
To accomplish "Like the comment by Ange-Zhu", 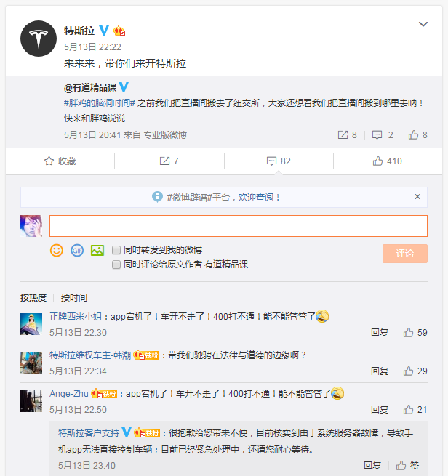I will tap(415, 409).
